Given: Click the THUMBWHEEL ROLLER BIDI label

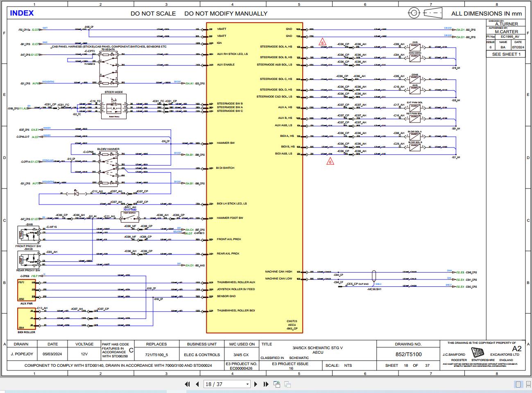Looking at the screenshot, I should [x=236, y=311].
